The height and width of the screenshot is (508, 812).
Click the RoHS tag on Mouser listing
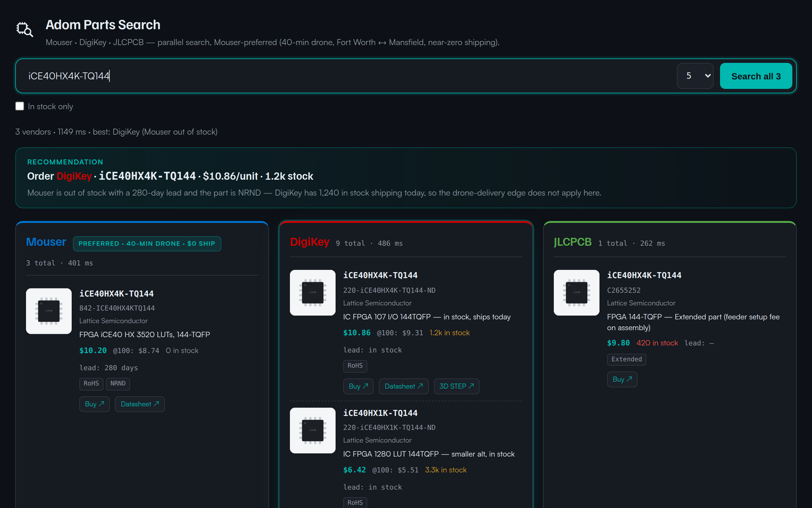[x=91, y=384]
